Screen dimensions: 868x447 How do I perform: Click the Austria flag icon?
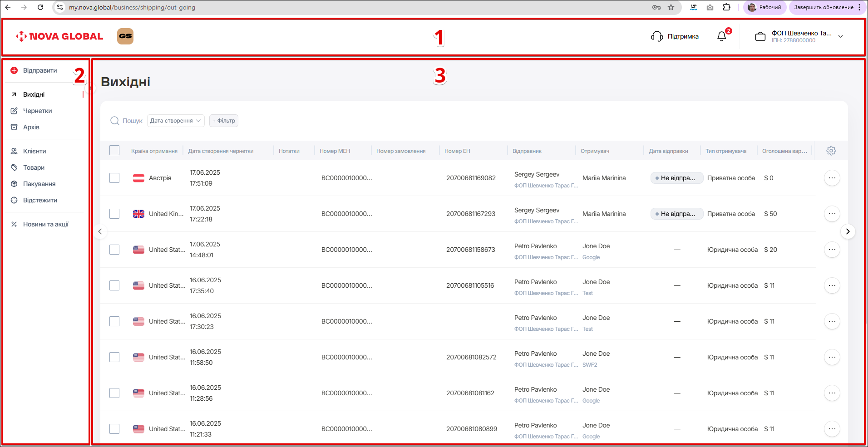(x=138, y=178)
